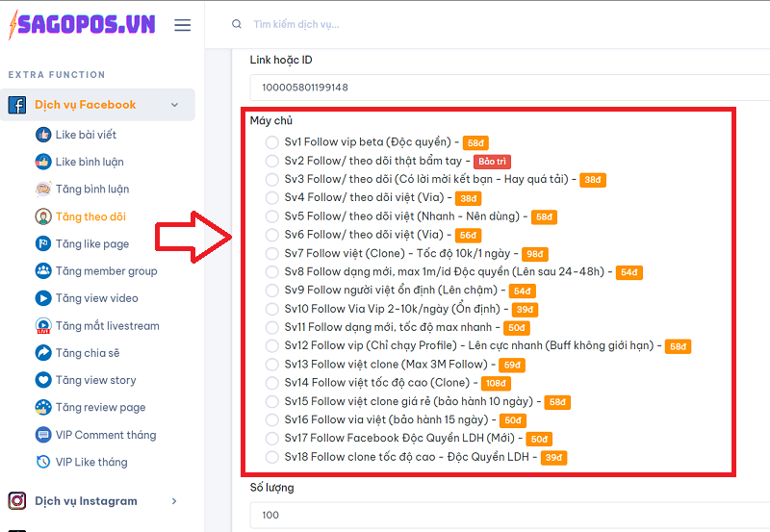770x532 pixels.
Task: Select Sv1 Follow vip beta server
Action: pos(272,142)
